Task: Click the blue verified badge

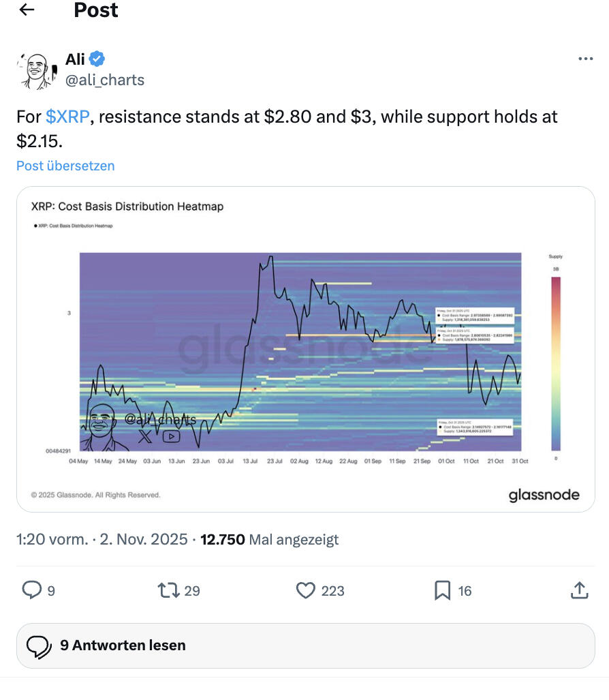Action: coord(97,59)
